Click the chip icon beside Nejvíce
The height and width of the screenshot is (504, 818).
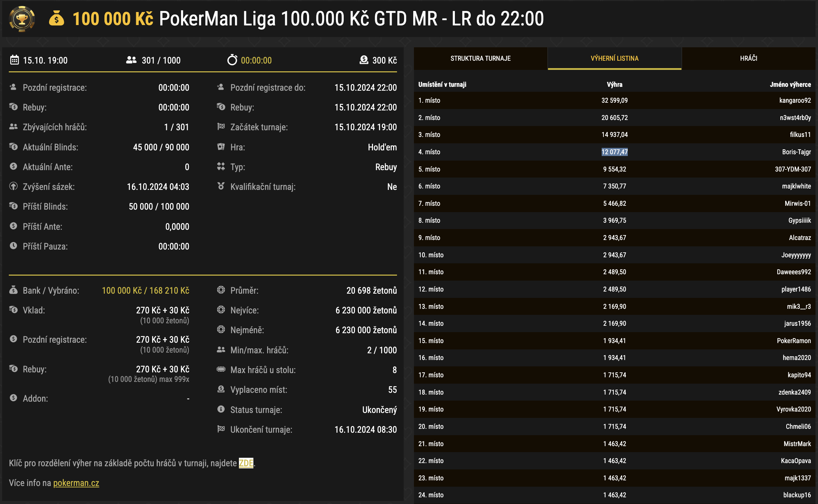coord(221,310)
